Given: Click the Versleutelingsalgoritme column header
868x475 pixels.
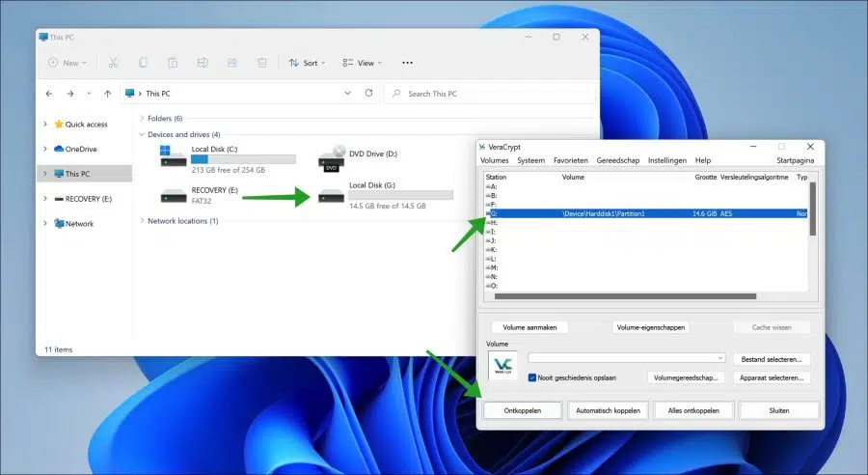Looking at the screenshot, I should [x=754, y=177].
